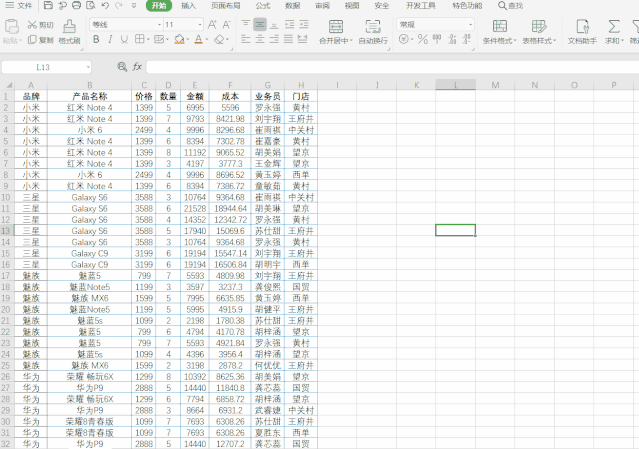Image resolution: width=639 pixels, height=449 pixels.
Task: Click the Percent style icon
Action: 423,40
